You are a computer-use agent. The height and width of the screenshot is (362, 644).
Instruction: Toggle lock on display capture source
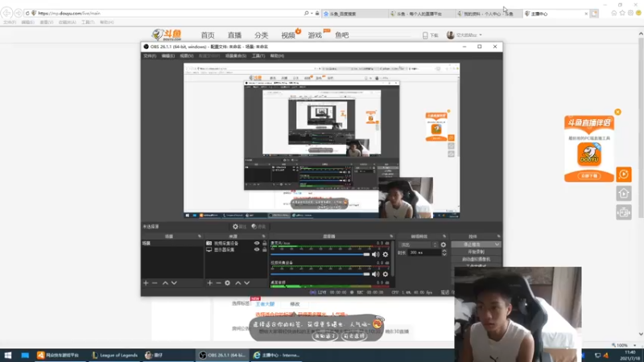pos(265,249)
